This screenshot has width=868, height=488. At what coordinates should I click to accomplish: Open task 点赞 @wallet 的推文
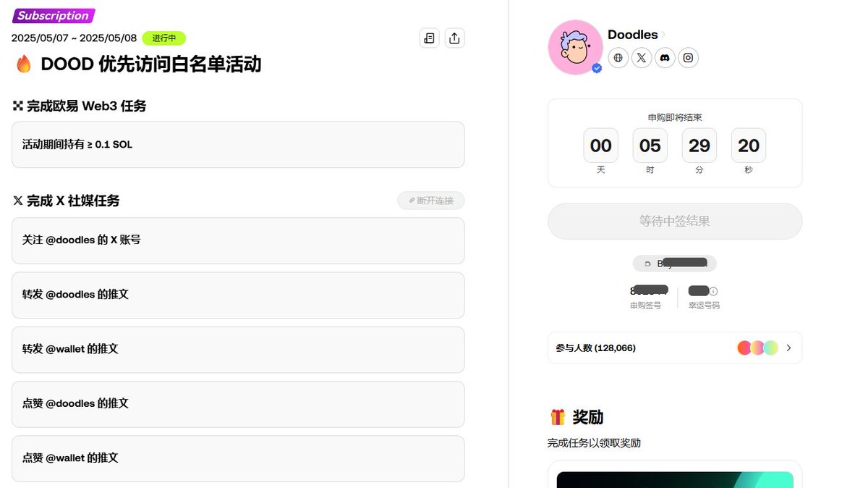click(238, 458)
